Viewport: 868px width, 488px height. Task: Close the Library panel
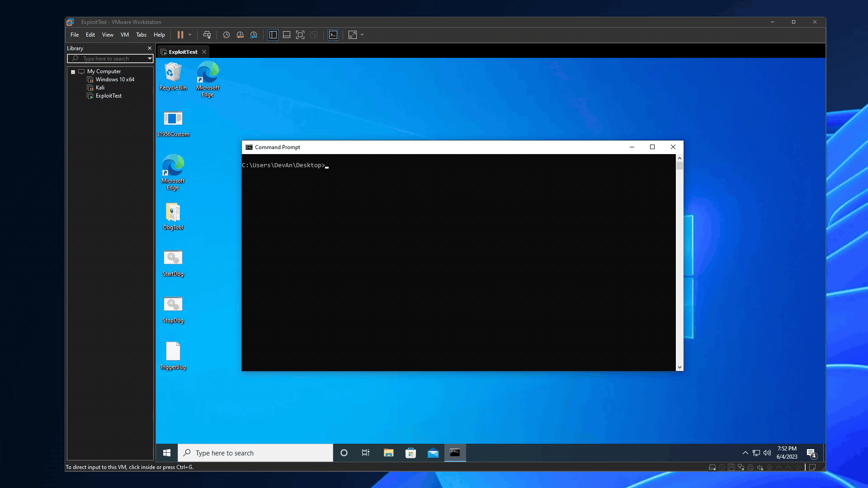click(x=150, y=48)
